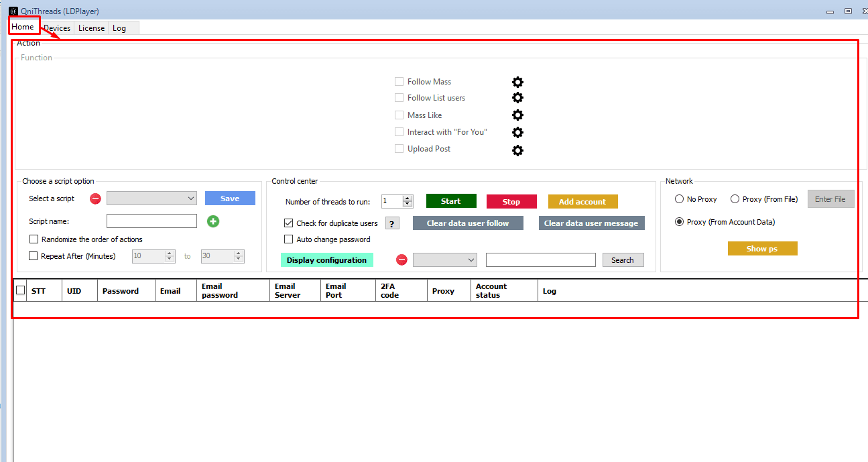Screen dimensions: 868x462
Task: Enable Interact with "For You" checkbox
Action: [399, 132]
